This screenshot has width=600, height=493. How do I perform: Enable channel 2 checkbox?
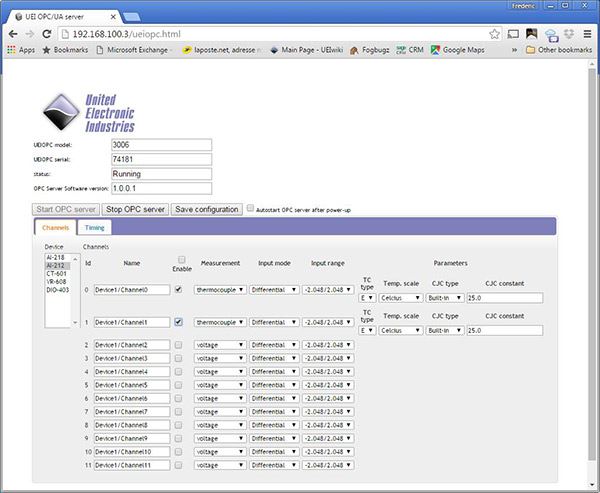[x=178, y=345]
